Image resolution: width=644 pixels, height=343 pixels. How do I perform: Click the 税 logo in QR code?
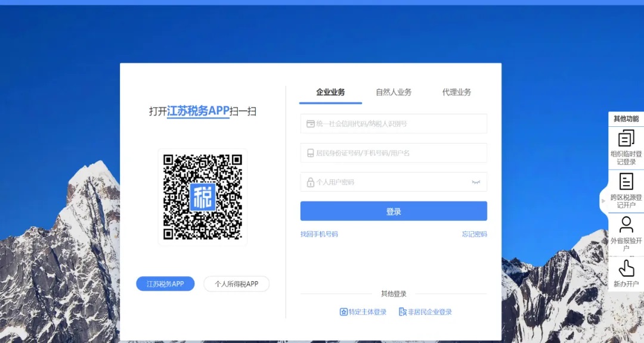pyautogui.click(x=202, y=197)
